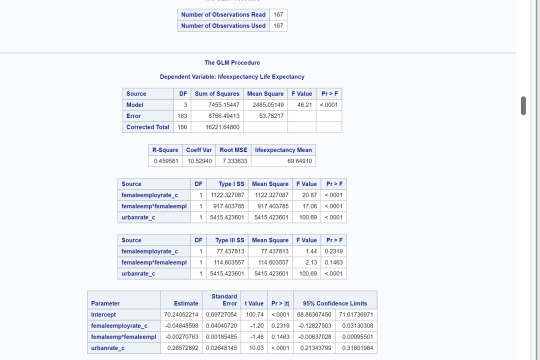Image resolution: width=540 pixels, height=360 pixels.
Task: Click the urbanrate_c t Value 10.03
Action: pos(256,348)
